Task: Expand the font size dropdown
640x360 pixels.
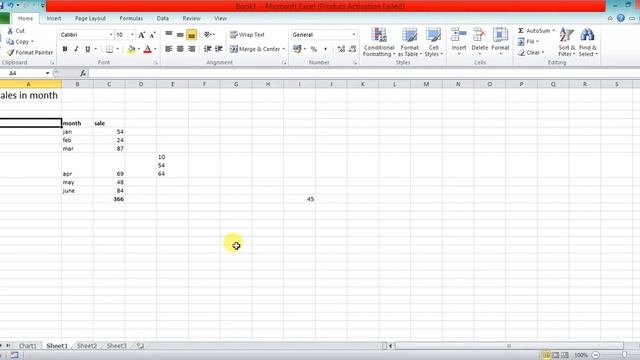Action: pyautogui.click(x=132, y=35)
